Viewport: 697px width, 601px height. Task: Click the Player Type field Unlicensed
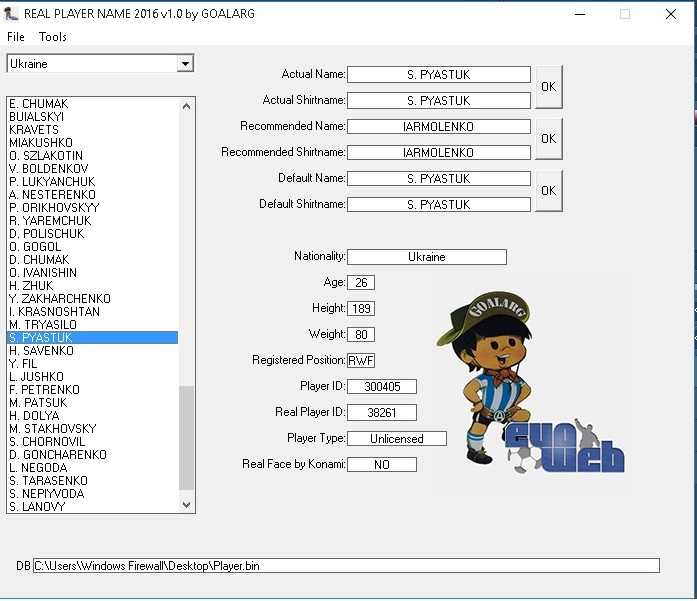pyautogui.click(x=397, y=439)
